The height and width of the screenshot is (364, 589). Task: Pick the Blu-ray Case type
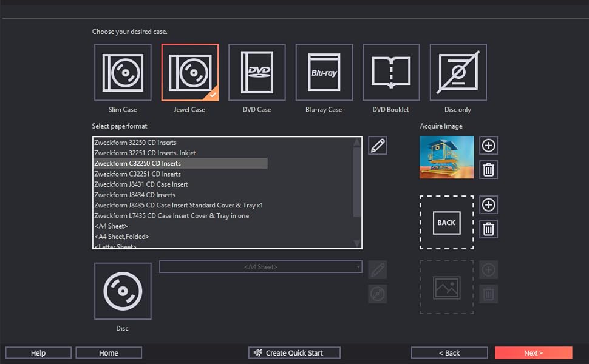[x=324, y=72]
